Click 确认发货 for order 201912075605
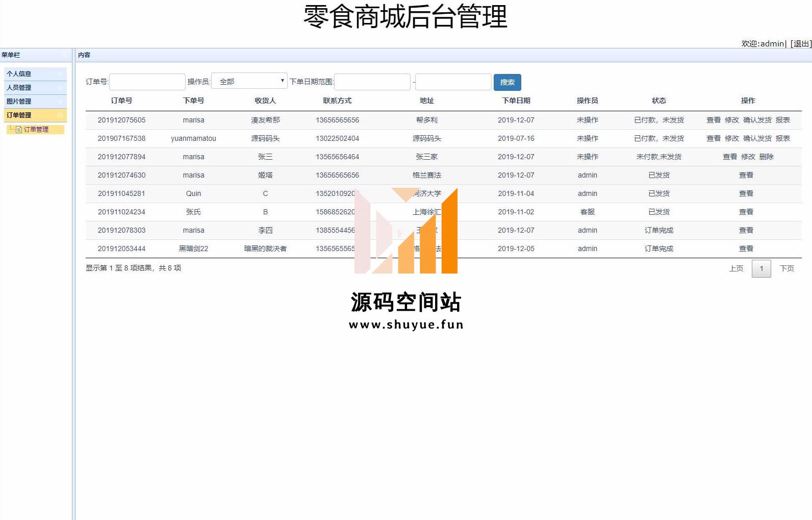812x520 pixels. pos(757,120)
